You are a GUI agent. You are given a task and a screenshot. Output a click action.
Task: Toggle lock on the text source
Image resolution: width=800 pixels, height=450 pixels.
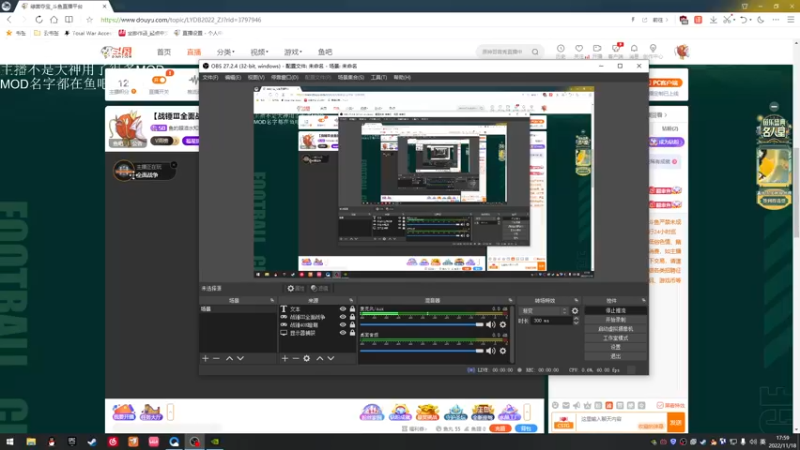352,309
